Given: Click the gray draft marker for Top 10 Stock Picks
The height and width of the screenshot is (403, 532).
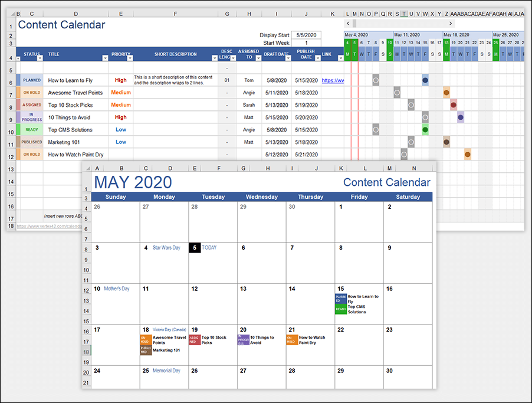Looking at the screenshot, I should [411, 105].
